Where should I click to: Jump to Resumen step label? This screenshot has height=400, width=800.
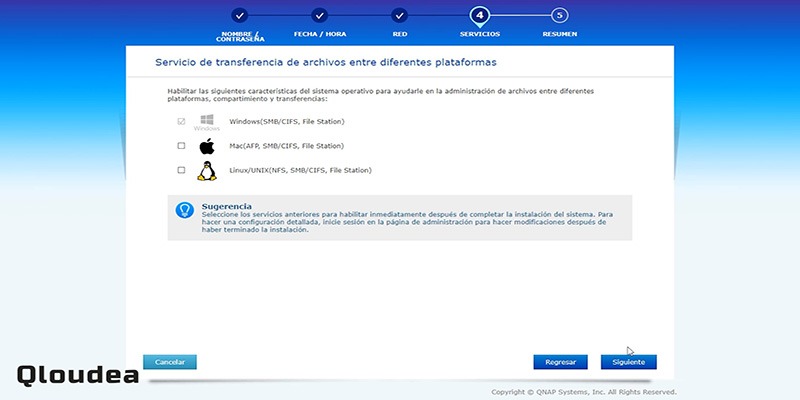pyautogui.click(x=560, y=34)
